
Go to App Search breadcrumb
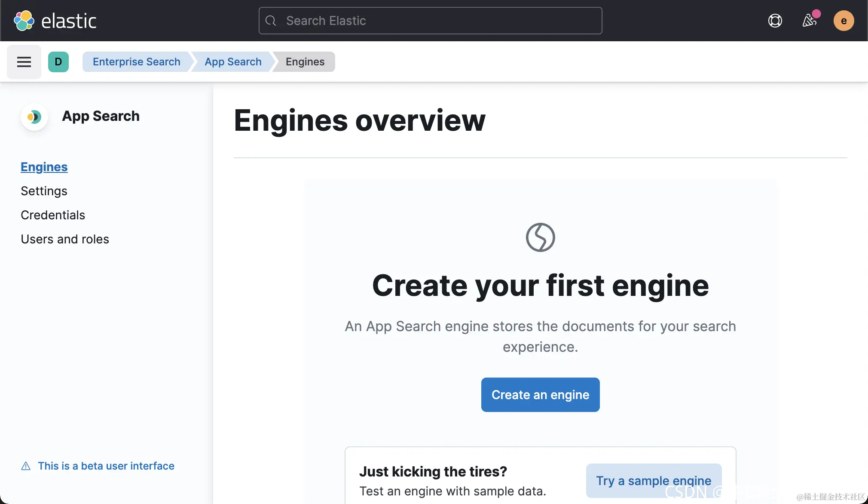233,62
